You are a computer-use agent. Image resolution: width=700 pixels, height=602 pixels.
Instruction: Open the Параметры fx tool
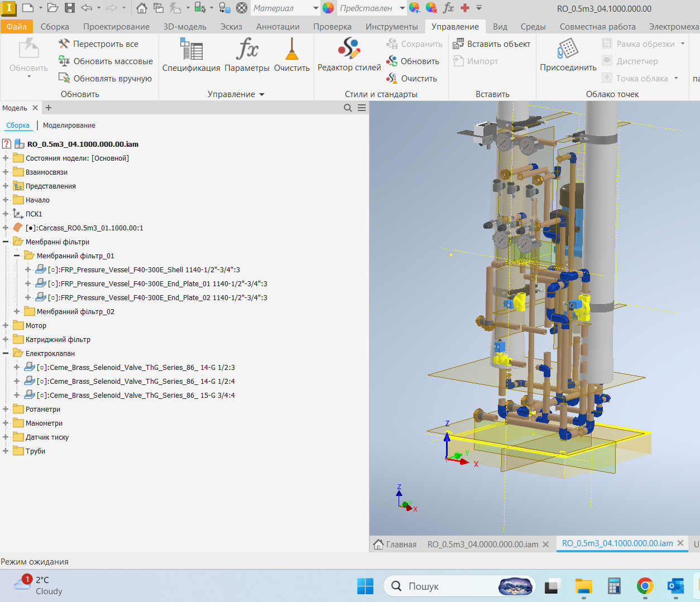coord(247,55)
